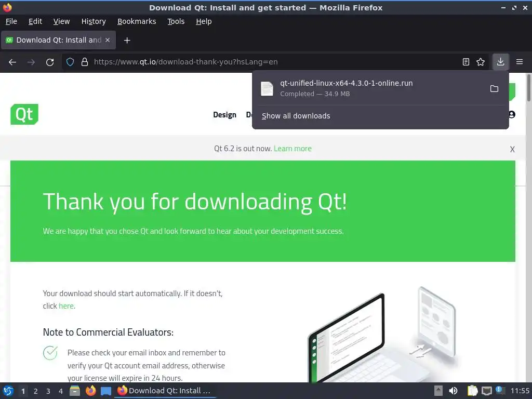This screenshot has width=532, height=399.
Task: Reload the current page
Action: [x=50, y=62]
